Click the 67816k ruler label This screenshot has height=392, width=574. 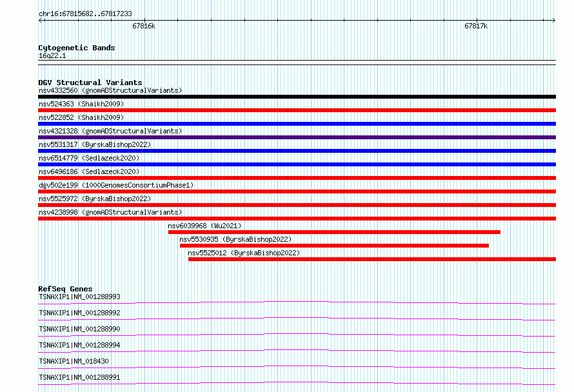point(144,26)
